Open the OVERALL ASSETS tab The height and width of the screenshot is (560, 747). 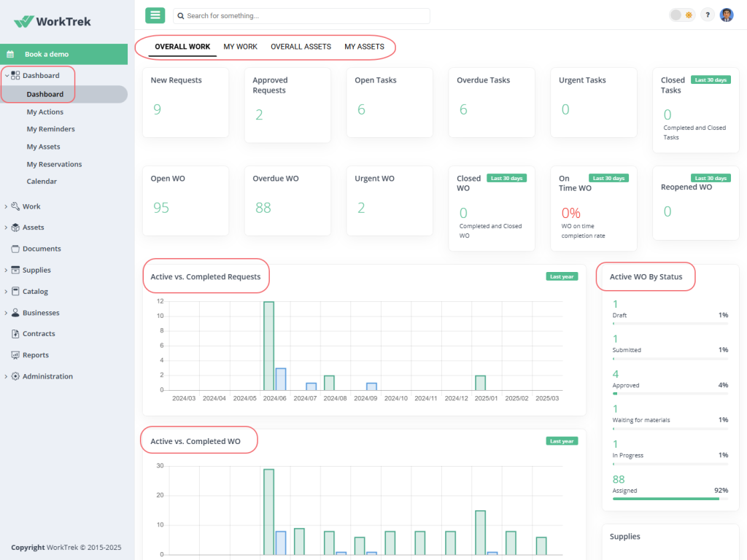coord(300,46)
